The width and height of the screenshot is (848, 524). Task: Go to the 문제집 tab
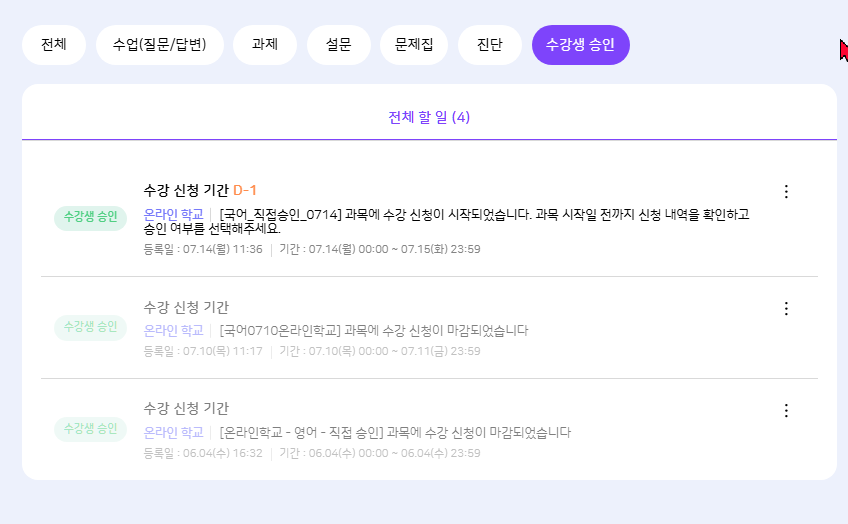click(414, 45)
